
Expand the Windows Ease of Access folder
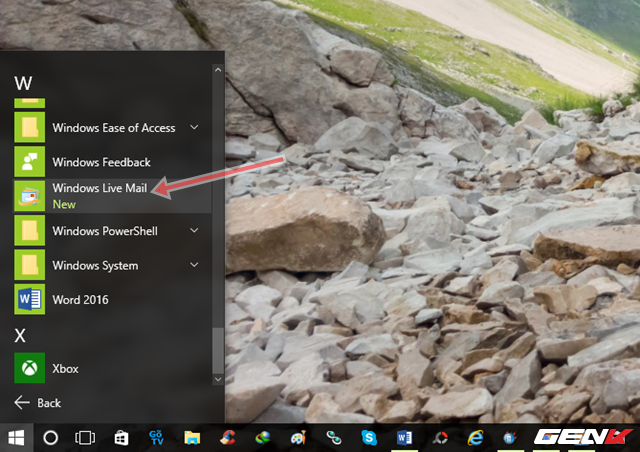pyautogui.click(x=194, y=128)
